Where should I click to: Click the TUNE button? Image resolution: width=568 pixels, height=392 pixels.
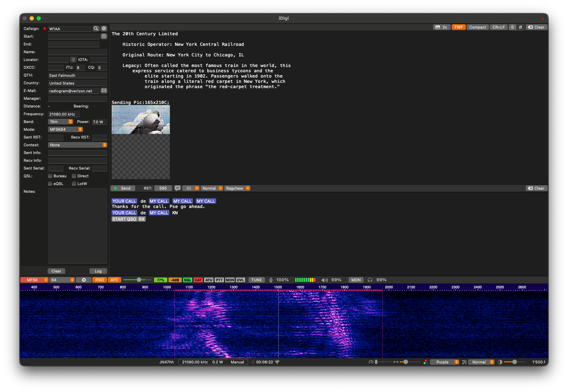[x=257, y=280]
